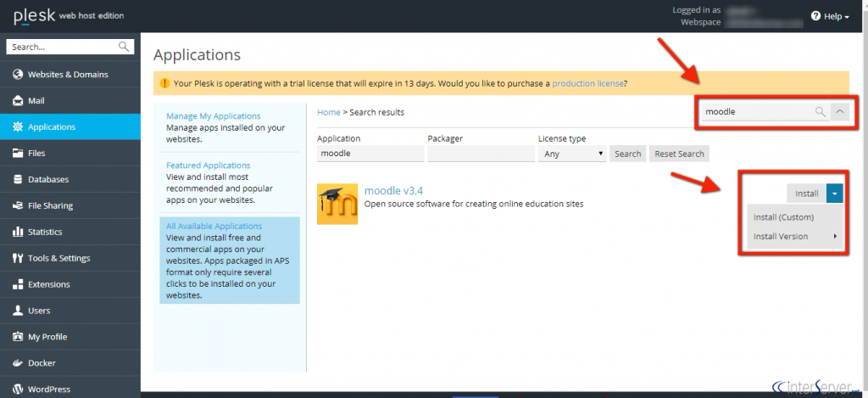Click the Install button for moodle
This screenshot has height=398, width=868.
coord(807,193)
